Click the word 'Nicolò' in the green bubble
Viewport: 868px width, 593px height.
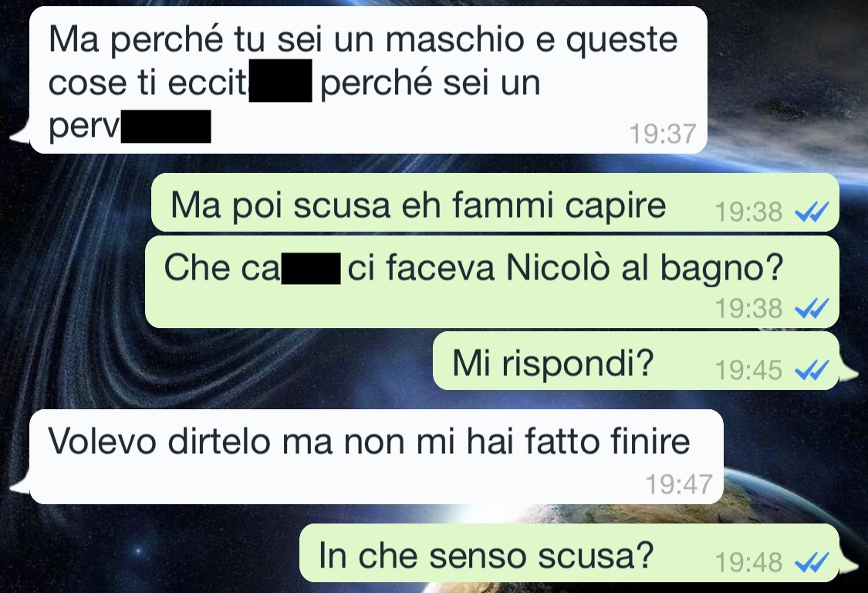(x=558, y=268)
